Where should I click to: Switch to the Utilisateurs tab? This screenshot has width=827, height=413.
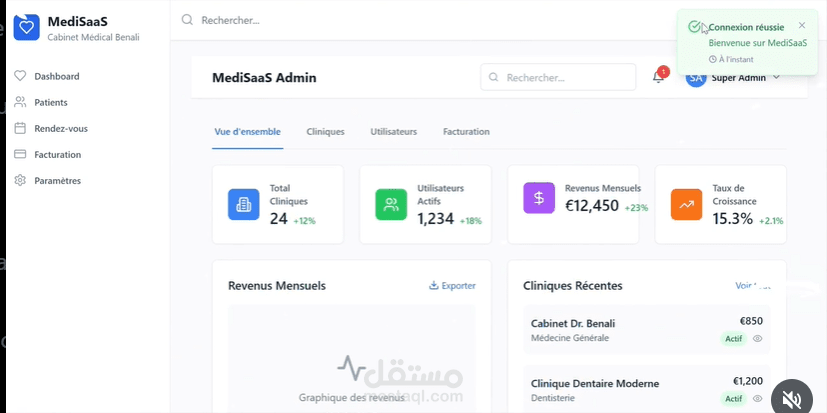tap(393, 132)
